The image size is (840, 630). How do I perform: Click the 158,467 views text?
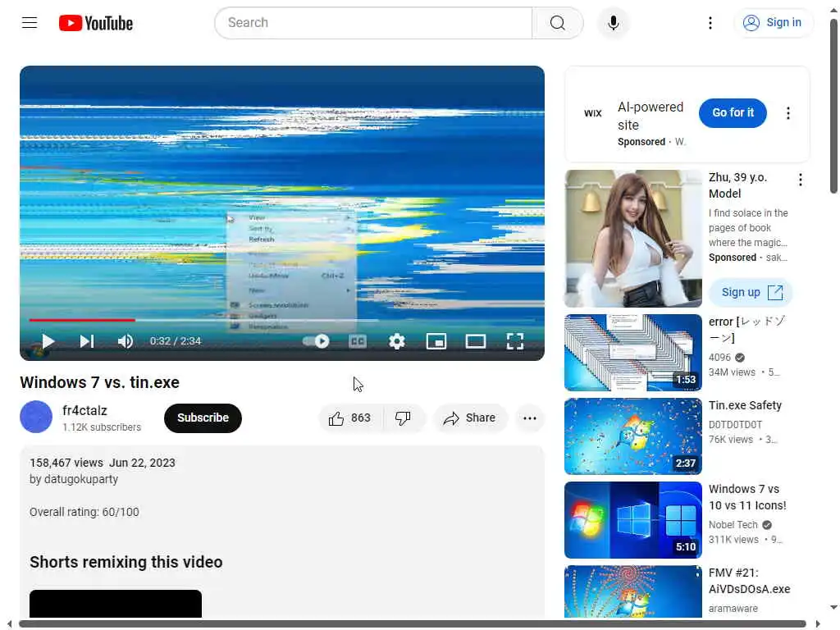coord(66,463)
